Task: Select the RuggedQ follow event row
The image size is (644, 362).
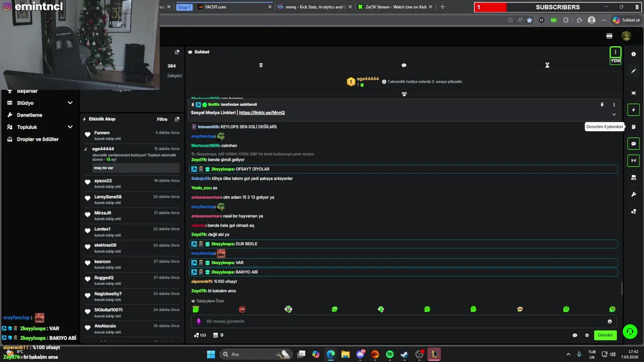Action: (x=132, y=281)
